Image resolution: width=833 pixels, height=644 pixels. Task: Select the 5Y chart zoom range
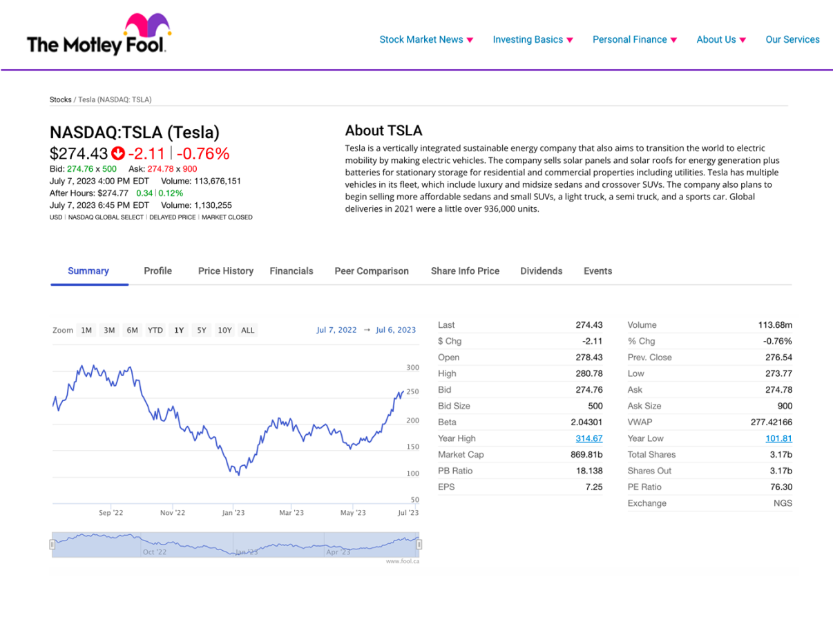201,330
